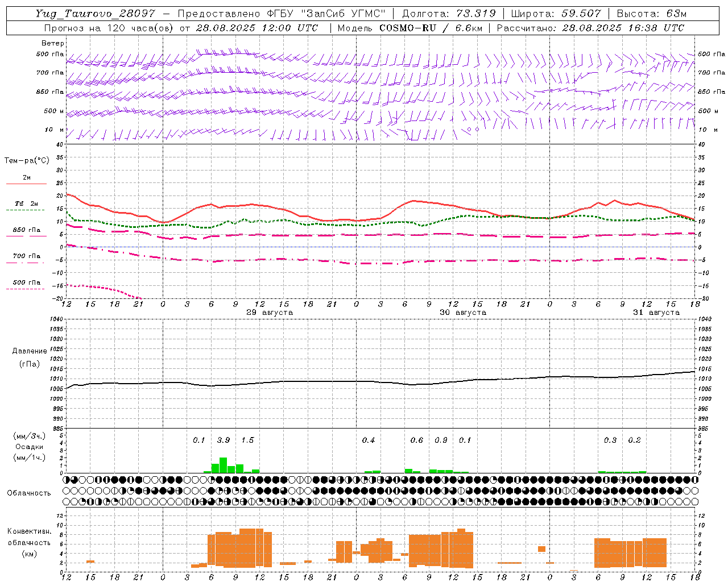Image resolution: width=728 pixels, height=582 pixels.
Task: Click the 3.9 precipitation amount value
Action: coord(224,440)
